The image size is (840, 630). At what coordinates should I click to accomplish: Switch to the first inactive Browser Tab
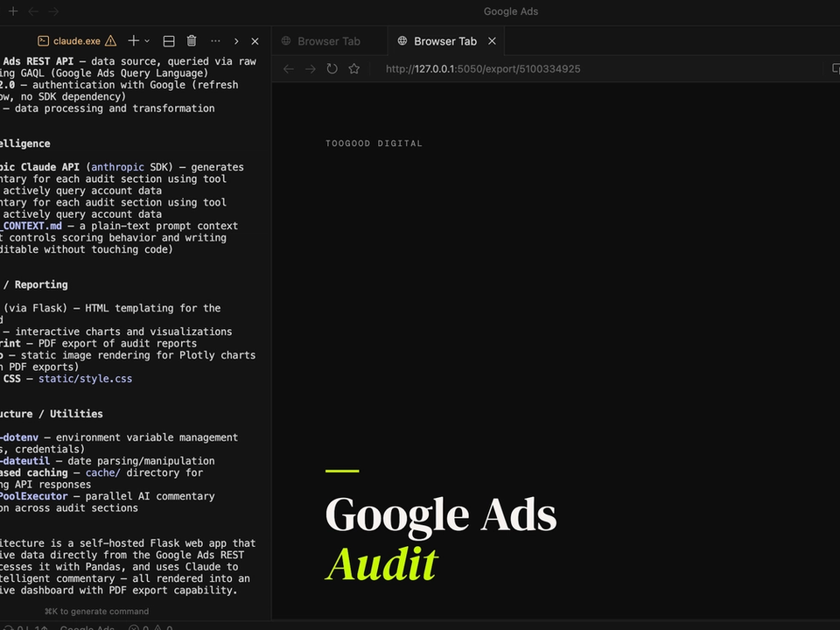coord(329,41)
